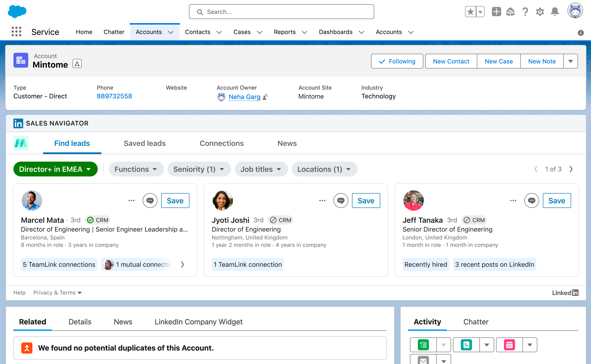Open the Trailhead guidance icon

(510, 12)
